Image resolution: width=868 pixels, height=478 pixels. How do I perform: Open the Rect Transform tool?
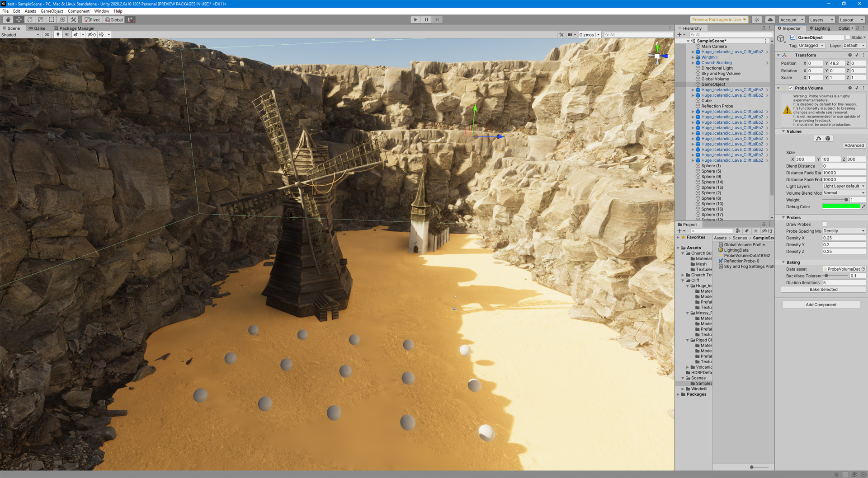click(x=51, y=19)
